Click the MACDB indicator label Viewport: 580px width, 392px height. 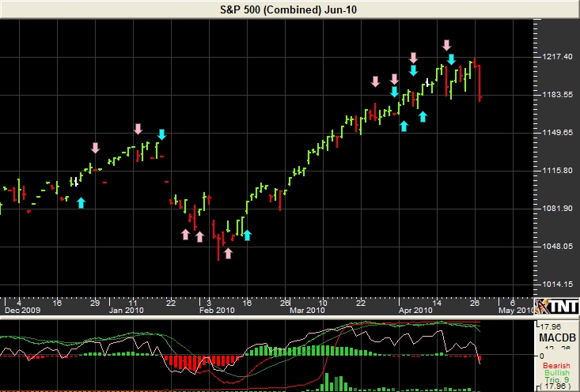tap(557, 337)
